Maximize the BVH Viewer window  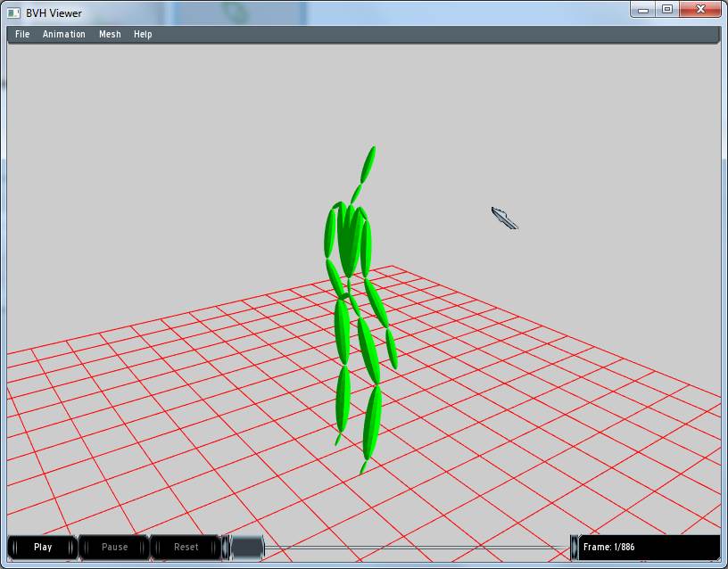667,10
